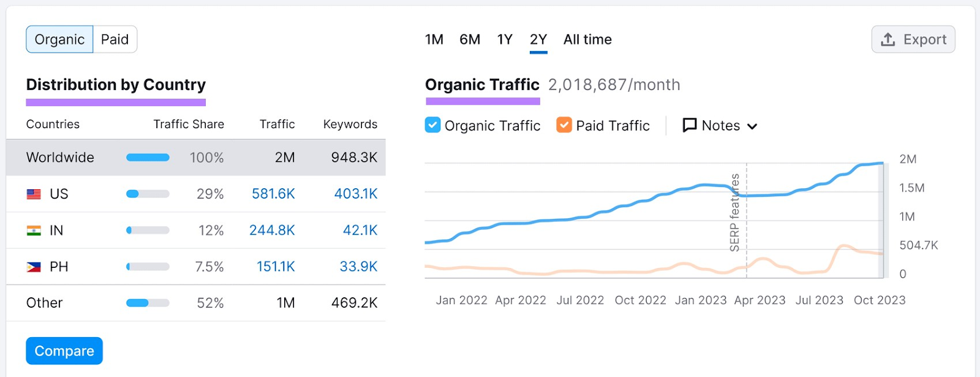Select the 6M time range tab
980x377 pixels.
point(470,40)
